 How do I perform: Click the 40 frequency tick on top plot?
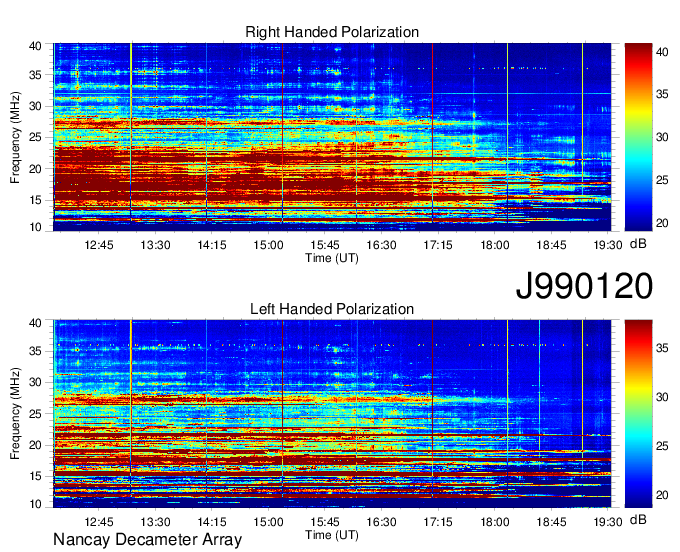36,46
